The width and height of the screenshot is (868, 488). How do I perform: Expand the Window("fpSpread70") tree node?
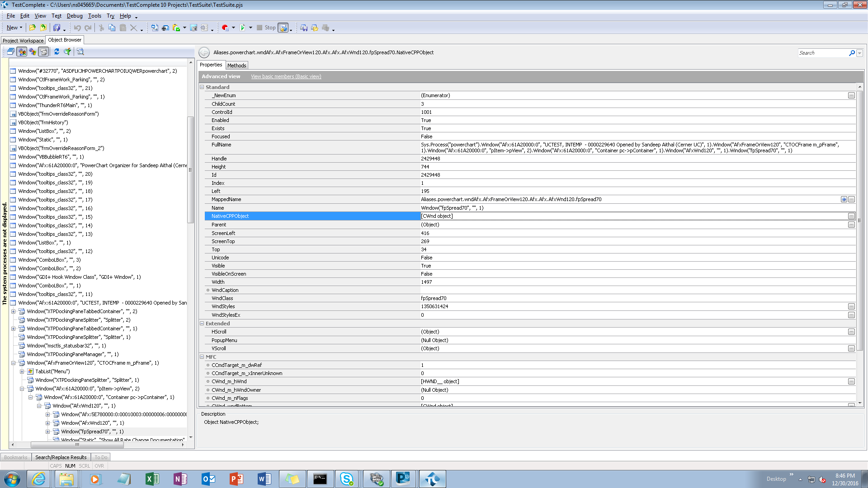click(47, 432)
